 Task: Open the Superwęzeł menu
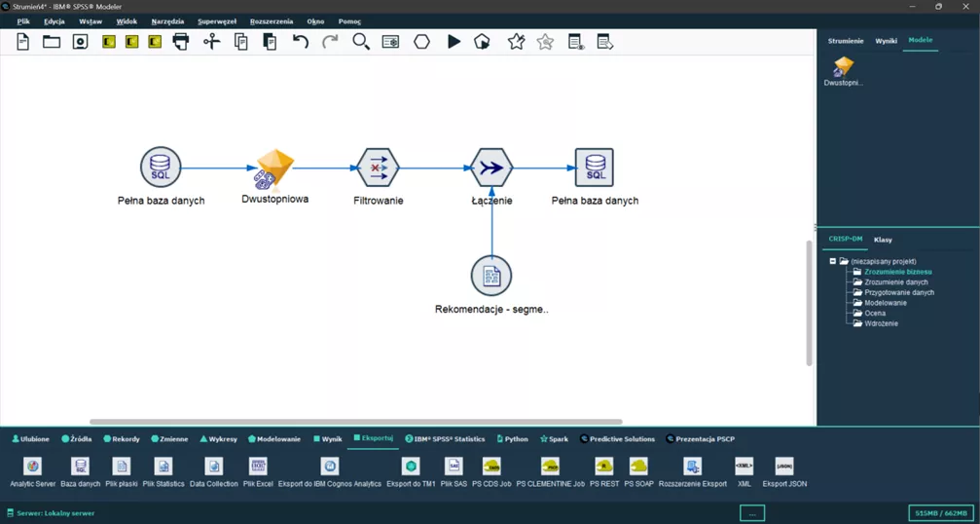[217, 21]
